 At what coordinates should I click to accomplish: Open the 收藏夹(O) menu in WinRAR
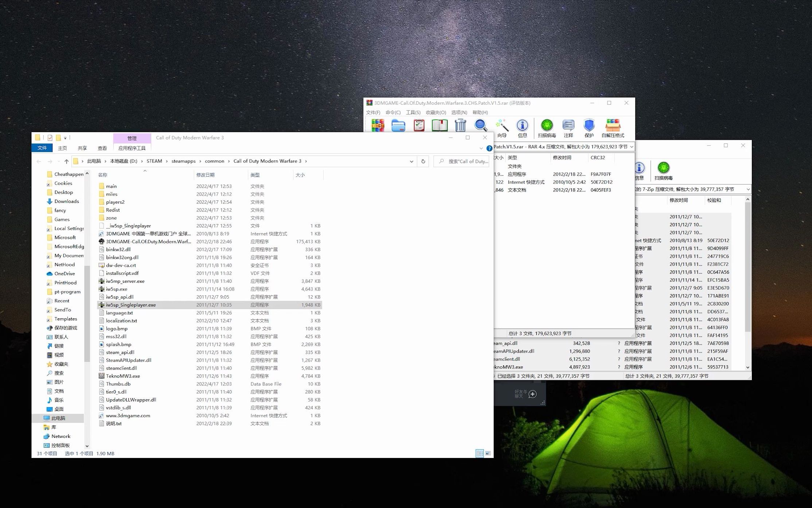point(436,112)
